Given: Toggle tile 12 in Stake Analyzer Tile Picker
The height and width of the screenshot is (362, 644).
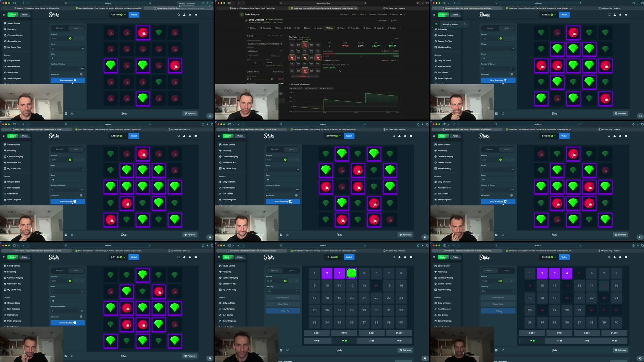Looking at the screenshot, I should (305, 58).
